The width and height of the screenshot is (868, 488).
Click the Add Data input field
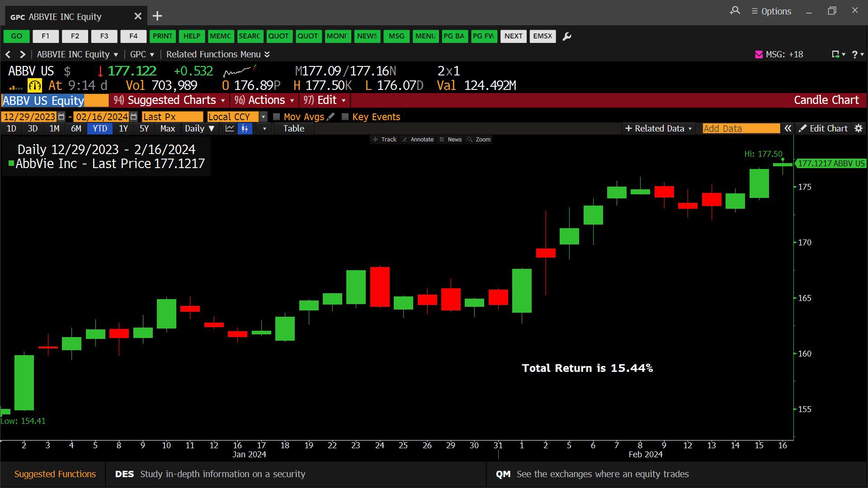click(x=741, y=128)
